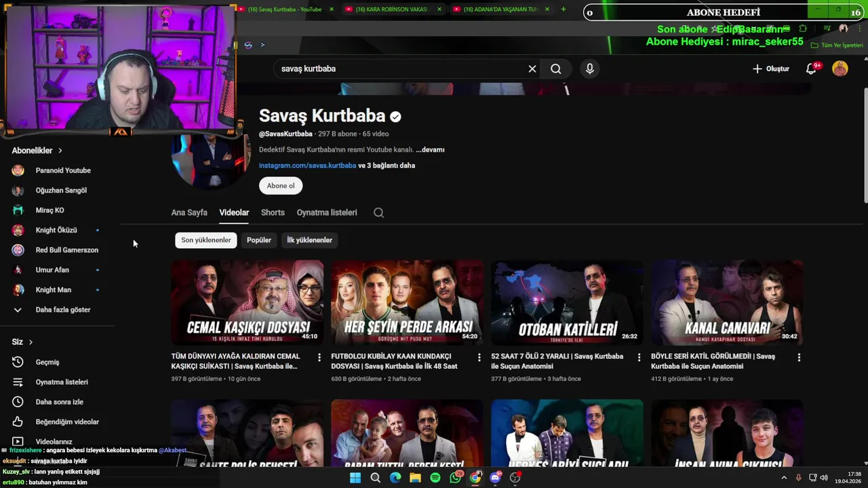Switch to the Shorts tab
The image size is (868, 488).
(x=273, y=213)
